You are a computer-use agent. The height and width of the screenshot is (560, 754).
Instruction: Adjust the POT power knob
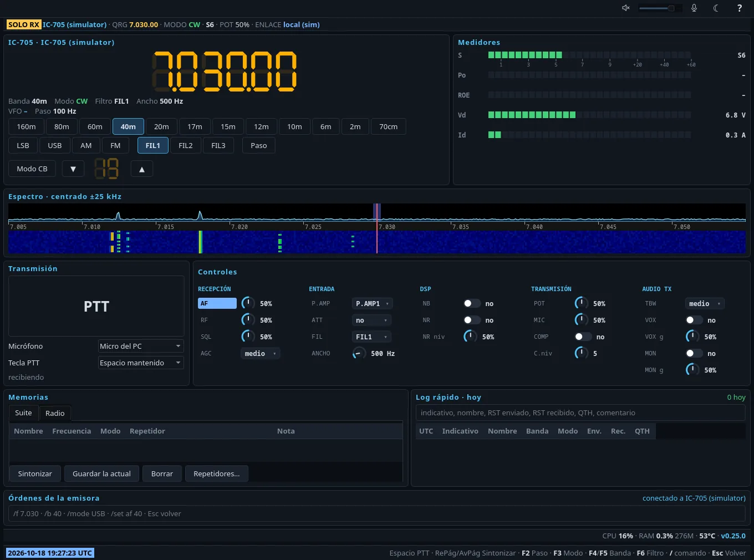582,303
